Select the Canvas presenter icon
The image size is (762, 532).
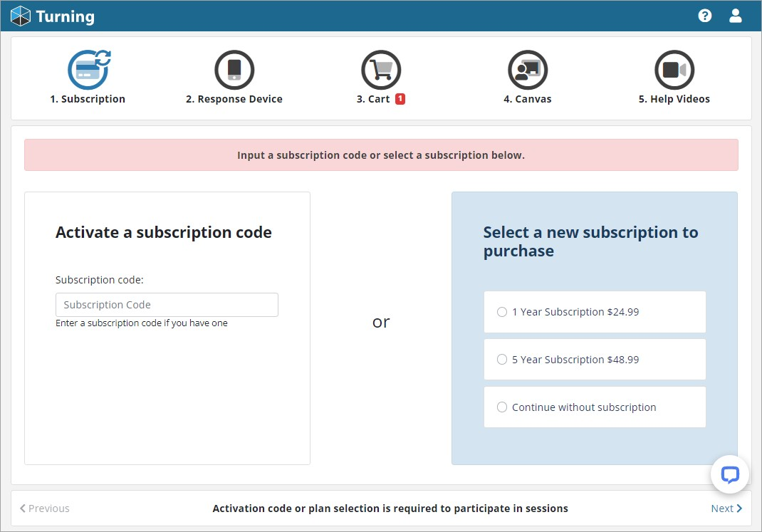tap(528, 70)
